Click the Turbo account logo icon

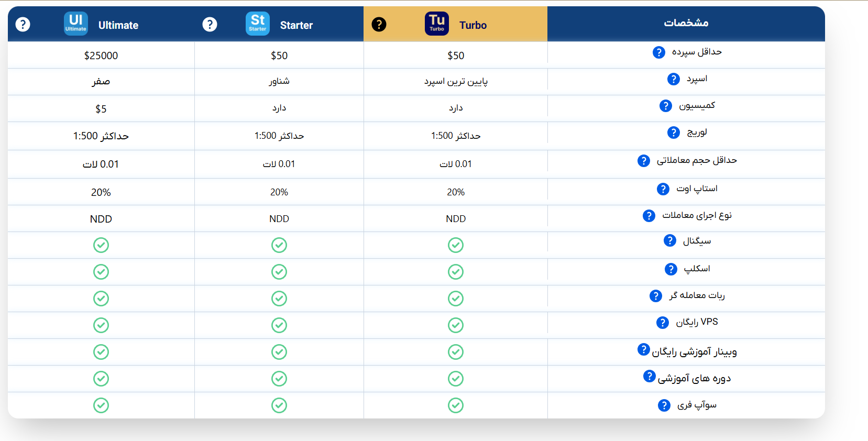click(437, 24)
